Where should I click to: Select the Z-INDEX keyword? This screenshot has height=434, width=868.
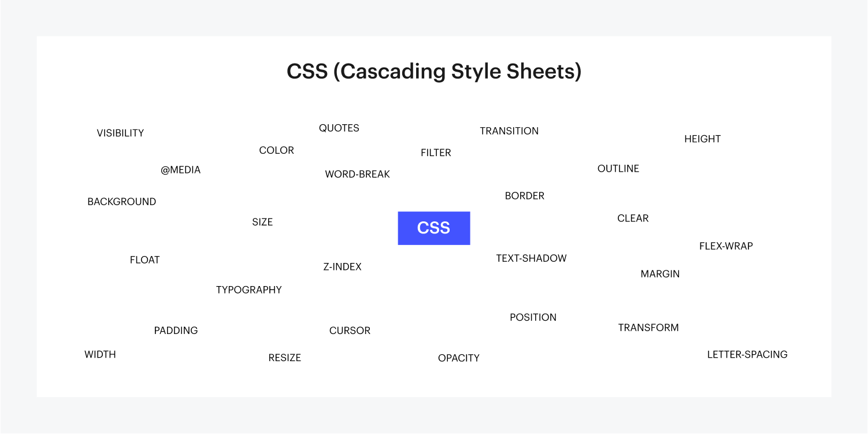pos(342,267)
